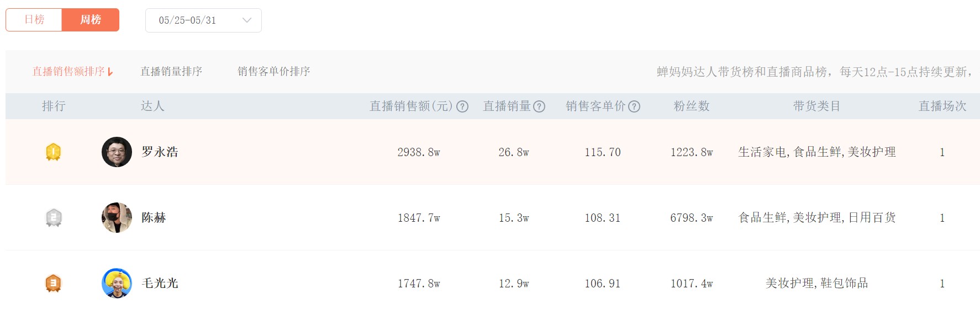Expand the date picker chevron arrow
This screenshot has width=980, height=310.
click(247, 20)
